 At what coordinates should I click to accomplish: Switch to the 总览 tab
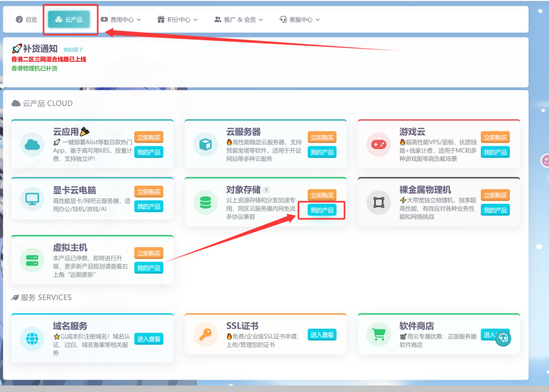pyautogui.click(x=27, y=20)
